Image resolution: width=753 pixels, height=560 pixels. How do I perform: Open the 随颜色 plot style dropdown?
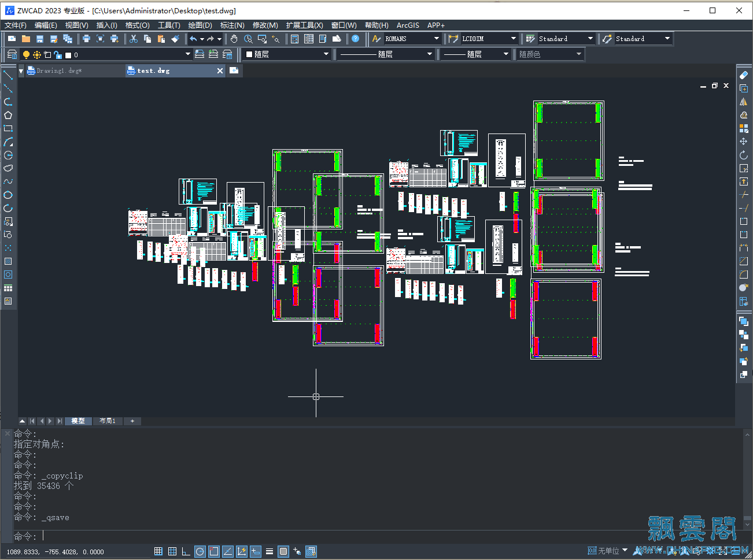(578, 54)
